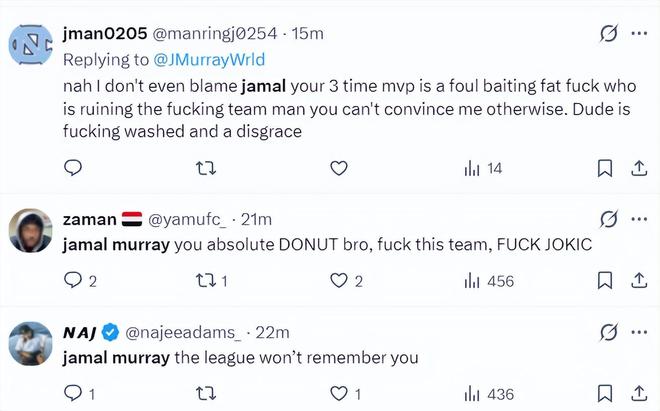
Task: Share NAJ's tweet
Action: click(638, 394)
